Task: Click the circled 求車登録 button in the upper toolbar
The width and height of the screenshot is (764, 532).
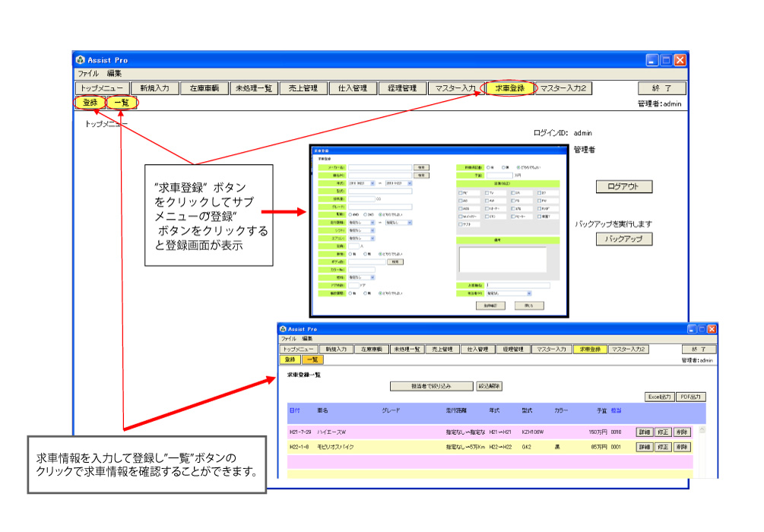Action: 509,88
